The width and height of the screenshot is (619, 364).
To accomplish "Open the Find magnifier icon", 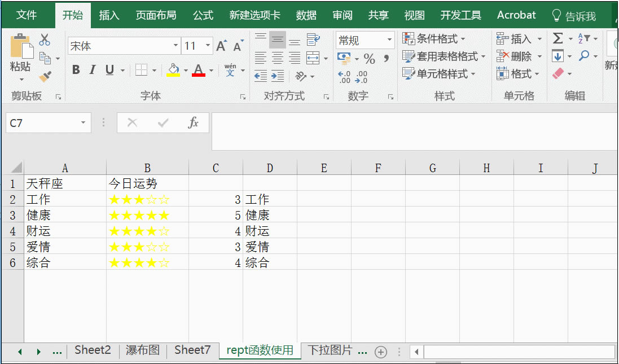I will pyautogui.click(x=584, y=55).
